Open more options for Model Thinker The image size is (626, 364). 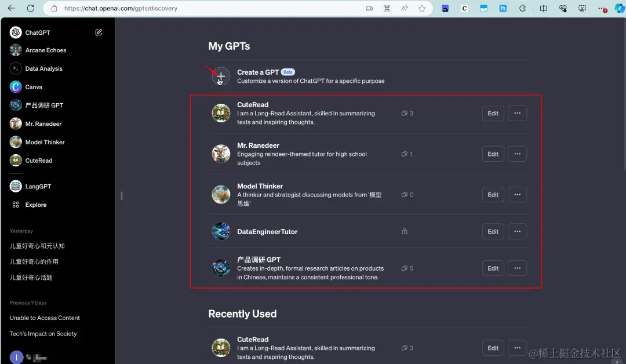pyautogui.click(x=518, y=195)
